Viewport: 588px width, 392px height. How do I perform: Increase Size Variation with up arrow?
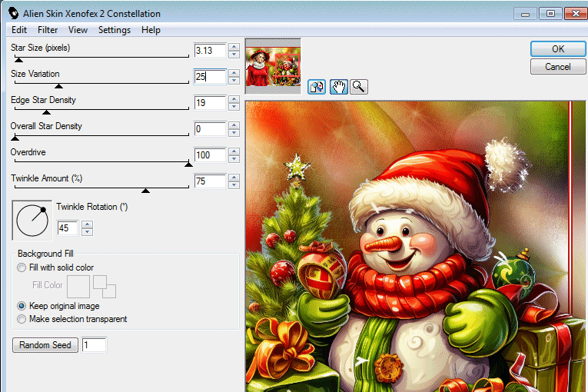click(234, 73)
